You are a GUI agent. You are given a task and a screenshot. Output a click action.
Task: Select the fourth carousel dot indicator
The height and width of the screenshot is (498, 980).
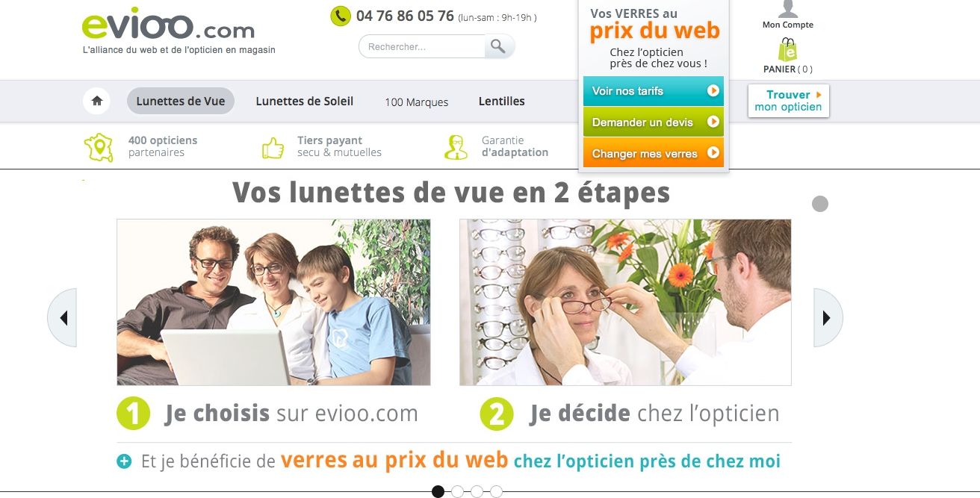tap(497, 491)
